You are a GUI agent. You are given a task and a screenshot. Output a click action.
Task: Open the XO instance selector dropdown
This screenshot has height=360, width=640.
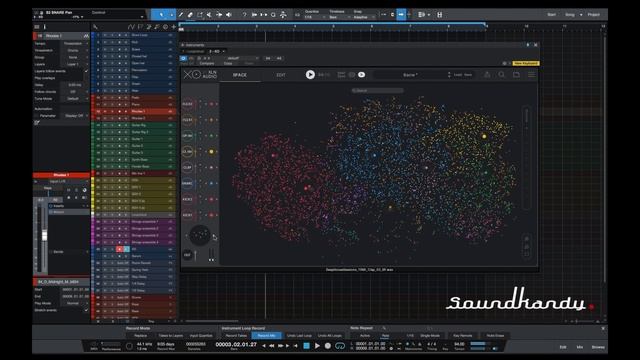217,51
